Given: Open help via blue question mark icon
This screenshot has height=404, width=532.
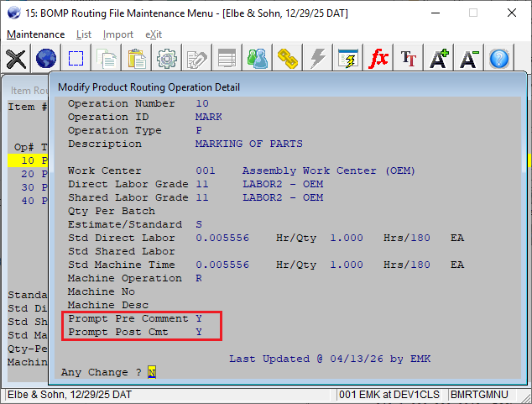Looking at the screenshot, I should [499, 59].
